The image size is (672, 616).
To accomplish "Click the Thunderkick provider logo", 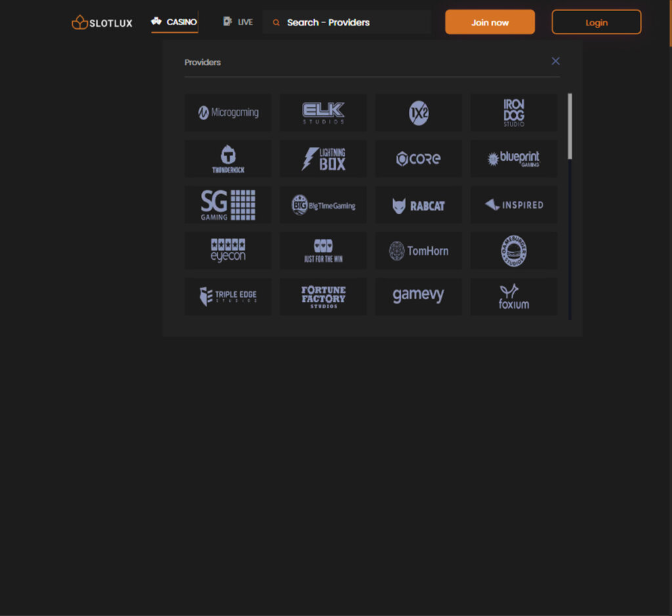I will (x=228, y=158).
